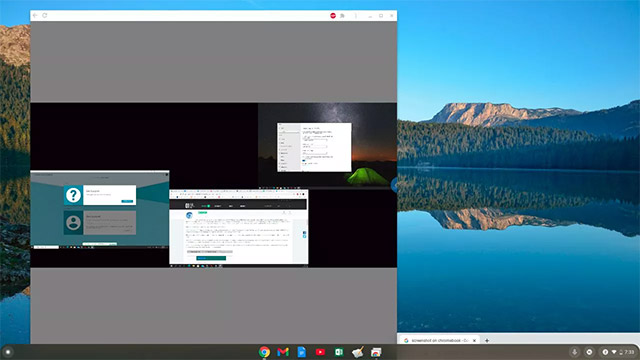Click the question mark icon in teal screenshot
The height and width of the screenshot is (360, 640).
point(73,195)
